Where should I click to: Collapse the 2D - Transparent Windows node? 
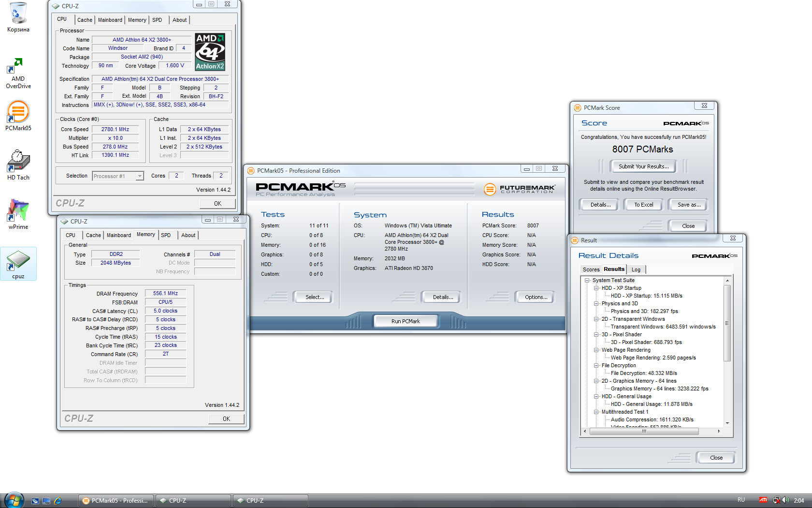click(596, 319)
